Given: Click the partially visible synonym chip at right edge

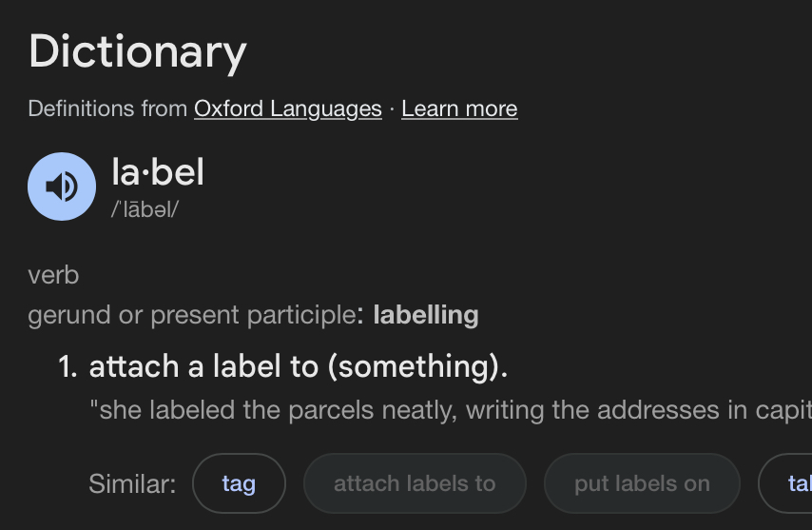Looking at the screenshot, I should [x=787, y=483].
